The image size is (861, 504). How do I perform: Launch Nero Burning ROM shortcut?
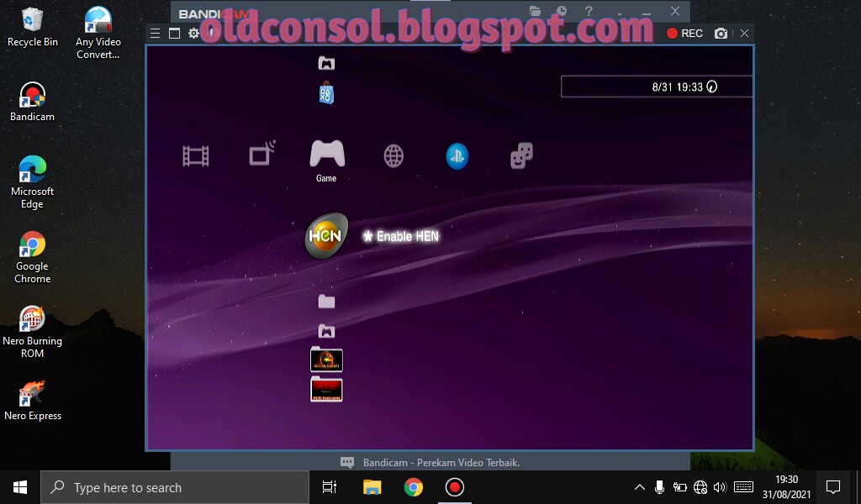tap(32, 333)
